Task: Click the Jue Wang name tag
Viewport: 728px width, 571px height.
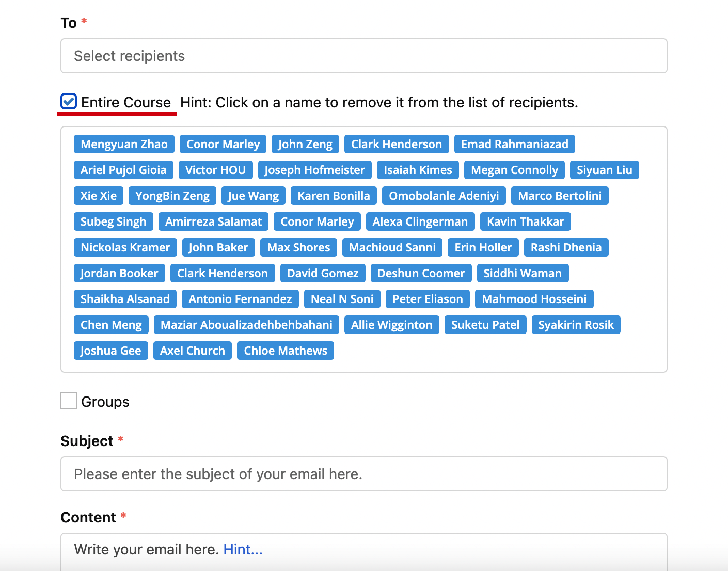Action: pyautogui.click(x=254, y=196)
